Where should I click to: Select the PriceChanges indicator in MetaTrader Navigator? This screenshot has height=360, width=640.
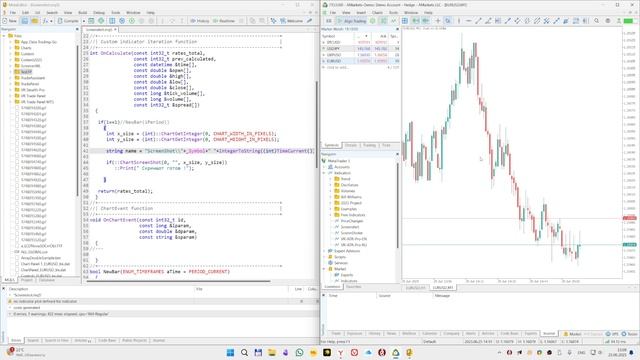(349, 221)
